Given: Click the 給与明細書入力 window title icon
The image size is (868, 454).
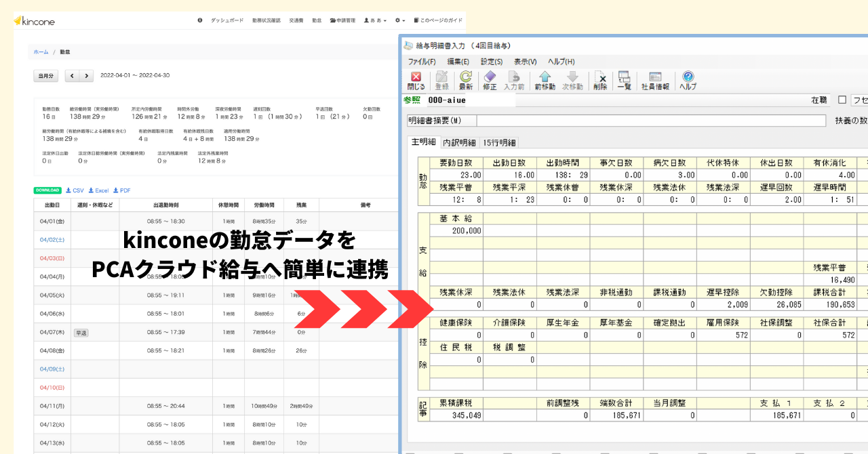Looking at the screenshot, I should coord(408,45).
